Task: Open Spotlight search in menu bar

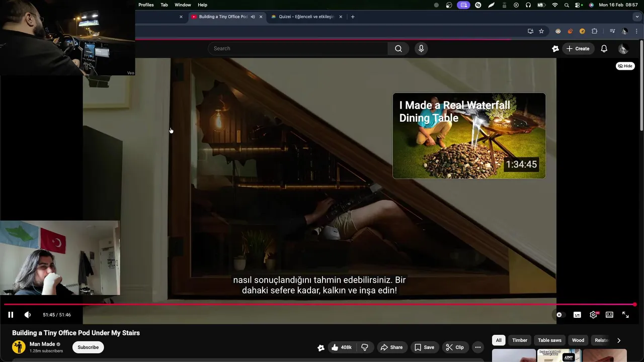Action: [x=567, y=5]
